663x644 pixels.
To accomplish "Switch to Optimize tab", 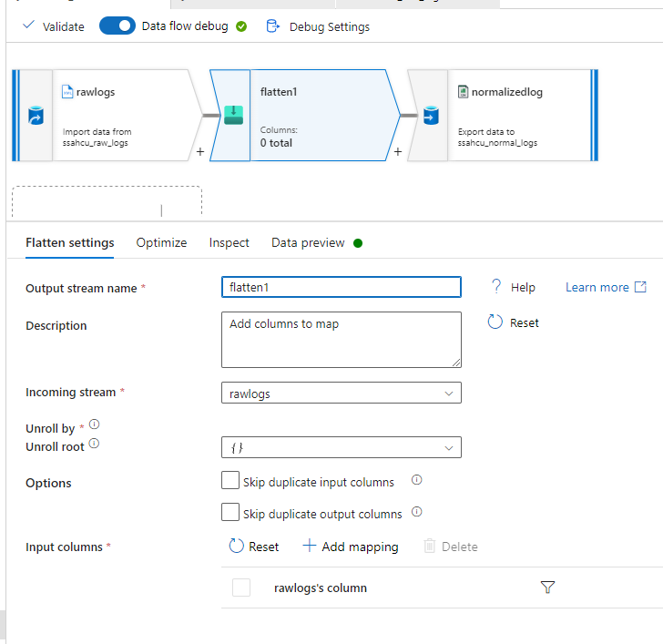I will tap(161, 242).
